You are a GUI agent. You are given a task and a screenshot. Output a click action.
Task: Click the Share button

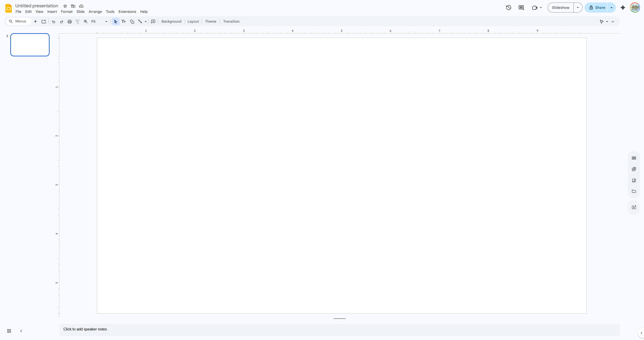(x=596, y=8)
